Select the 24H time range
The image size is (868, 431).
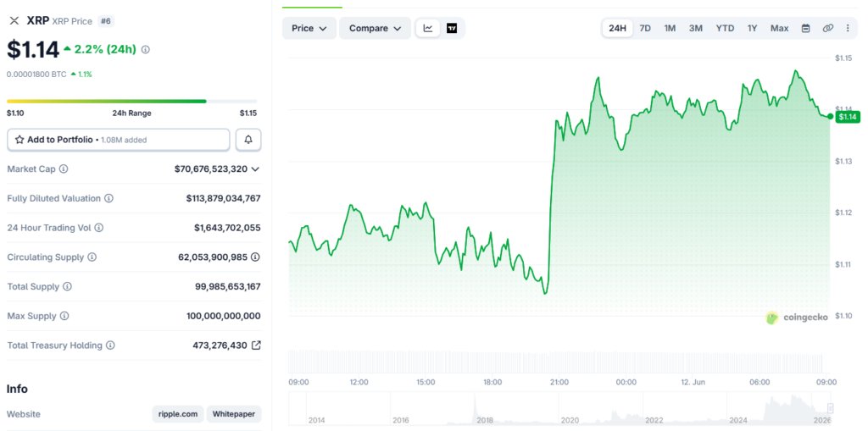coord(617,28)
